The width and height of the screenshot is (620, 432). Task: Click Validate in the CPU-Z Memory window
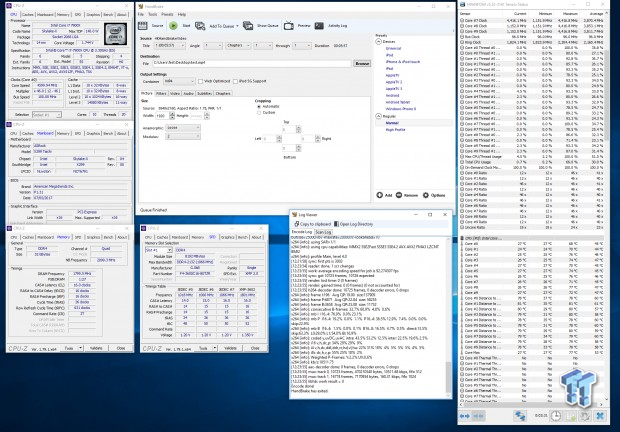(x=96, y=348)
